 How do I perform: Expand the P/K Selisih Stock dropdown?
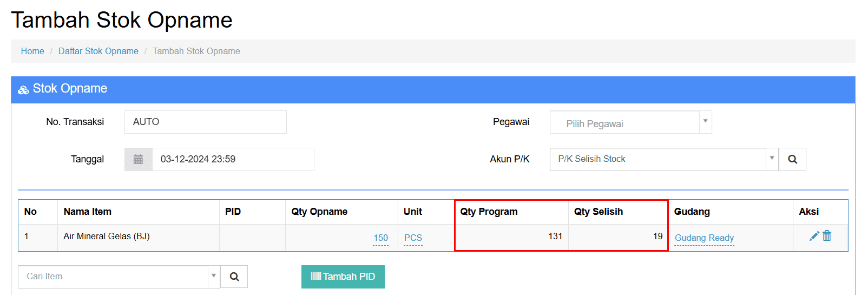pos(772,159)
